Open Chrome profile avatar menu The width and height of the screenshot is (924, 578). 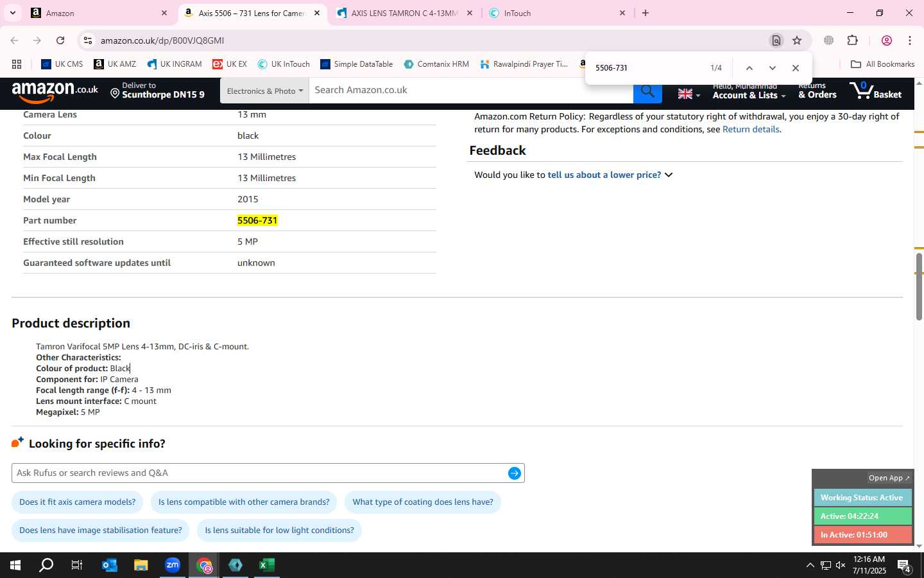pyautogui.click(x=887, y=40)
